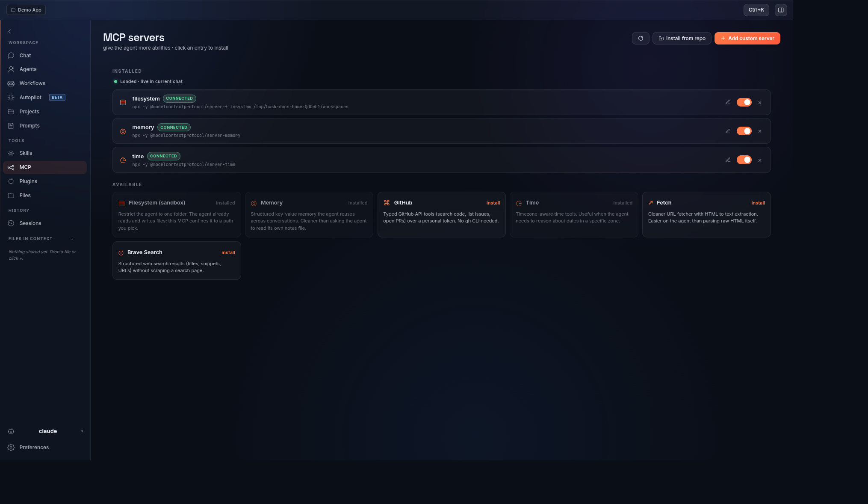Click the Autopilot sparkle icon

coord(11,98)
